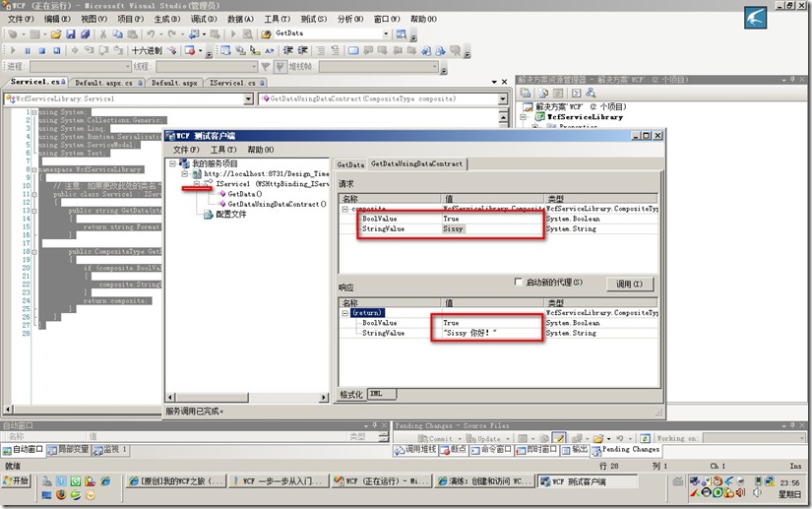Click the Breakpoints window icon on debug toolbar
Viewport: 812px width, 509px height.
click(x=190, y=51)
